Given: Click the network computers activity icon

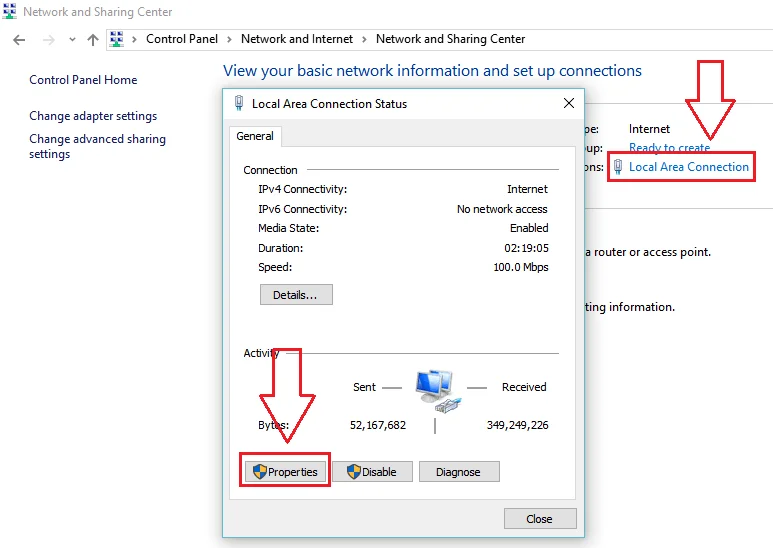Looking at the screenshot, I should pos(436,391).
